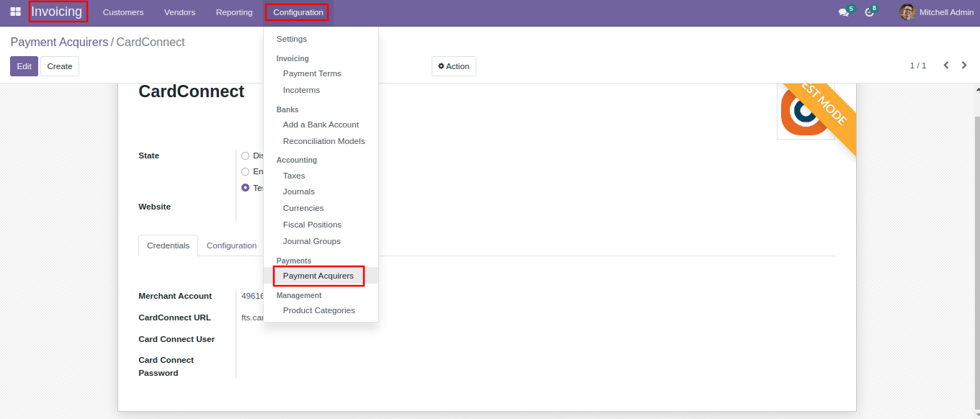Choose Journals menu entry
Viewport: 980px width, 419px height.
coord(299,192)
